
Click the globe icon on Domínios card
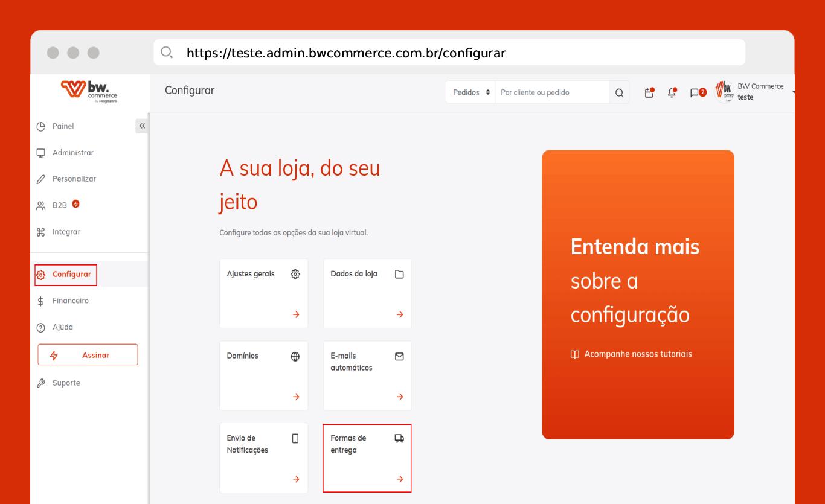(x=295, y=356)
